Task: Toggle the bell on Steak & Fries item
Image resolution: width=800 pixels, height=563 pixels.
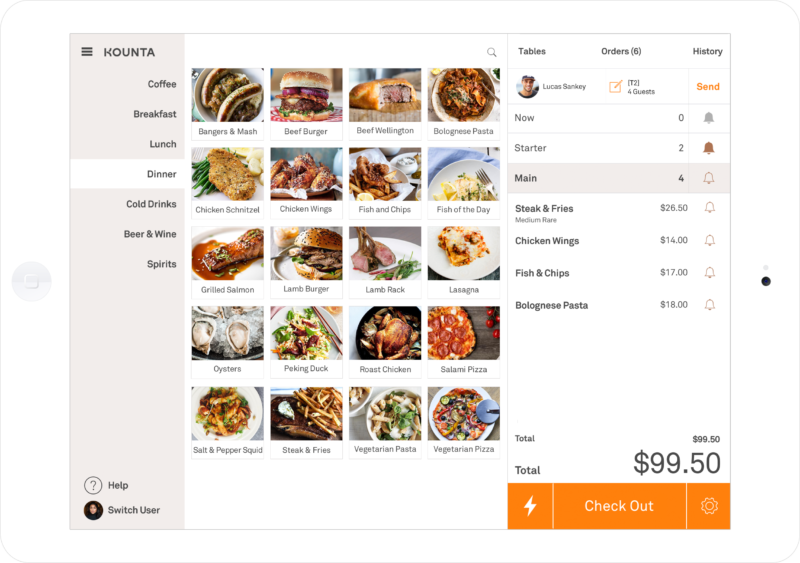Action: point(710,207)
